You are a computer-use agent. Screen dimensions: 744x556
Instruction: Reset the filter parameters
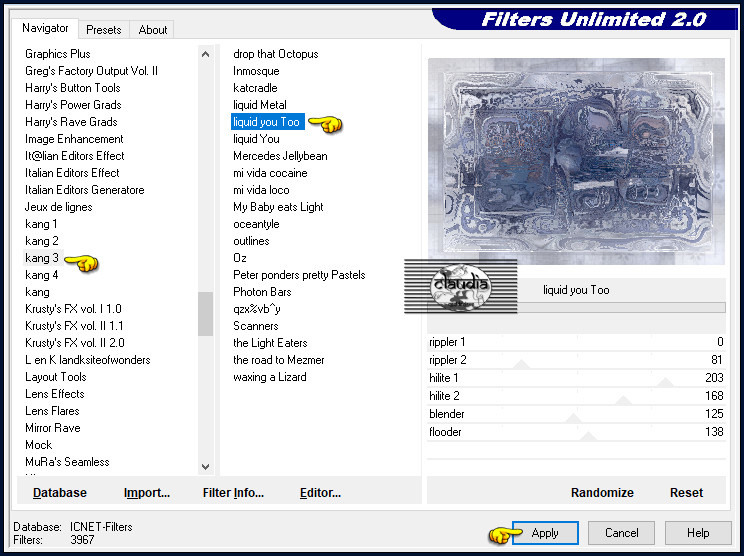click(x=686, y=492)
